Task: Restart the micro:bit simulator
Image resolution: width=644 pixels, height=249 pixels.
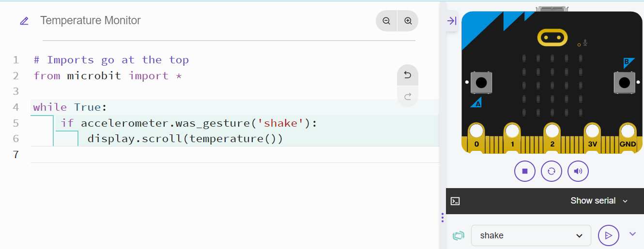Action: (551, 171)
